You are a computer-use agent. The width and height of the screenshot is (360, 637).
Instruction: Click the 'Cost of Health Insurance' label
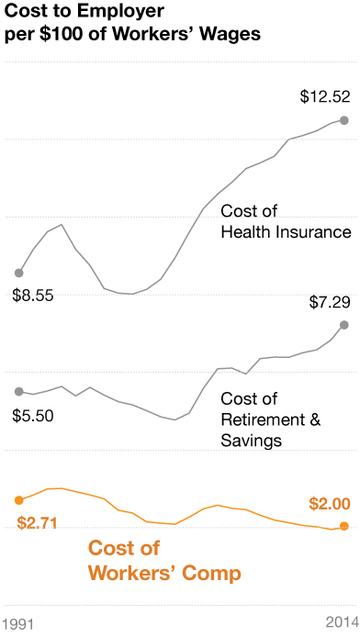coord(286,222)
